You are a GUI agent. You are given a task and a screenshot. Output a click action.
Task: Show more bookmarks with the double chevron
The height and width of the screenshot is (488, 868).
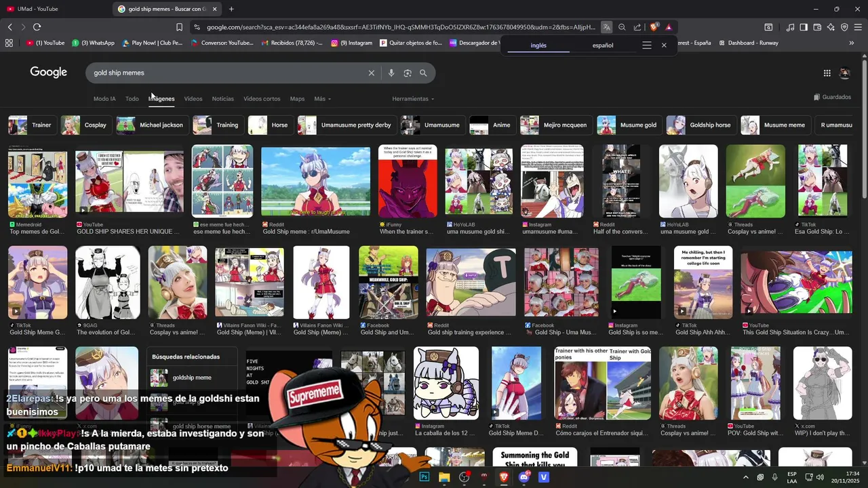point(852,43)
